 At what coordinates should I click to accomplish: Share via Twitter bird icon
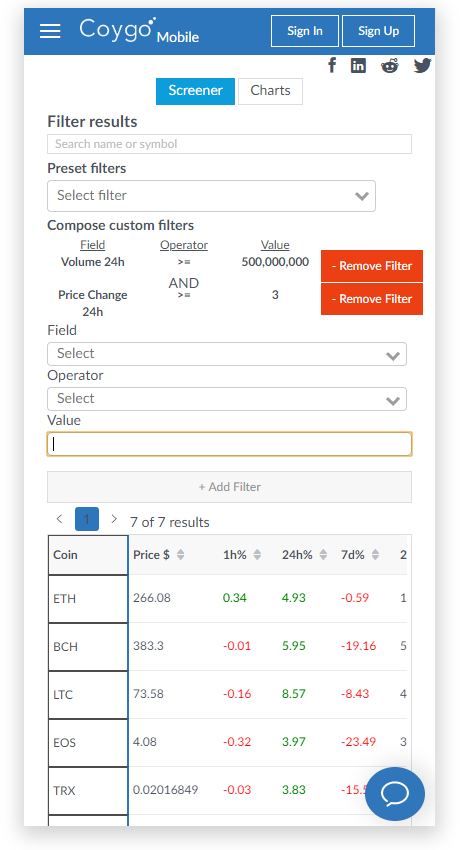click(422, 66)
